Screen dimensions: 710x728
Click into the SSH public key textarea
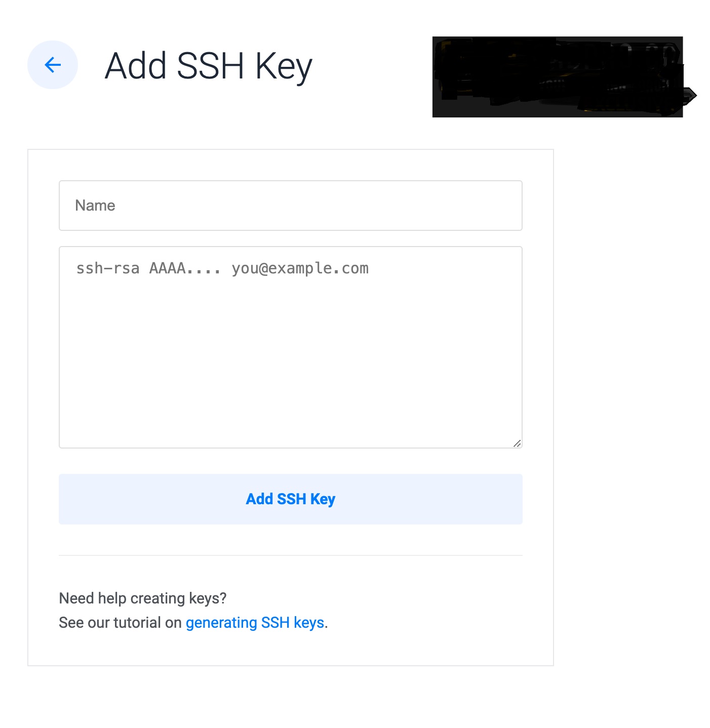pos(290,347)
